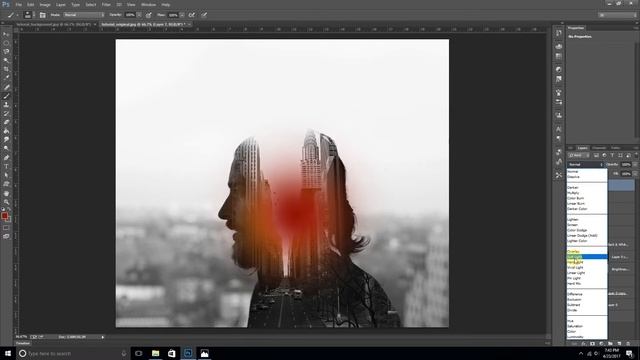Select the Move tool
640x360 pixels.
(6, 34)
